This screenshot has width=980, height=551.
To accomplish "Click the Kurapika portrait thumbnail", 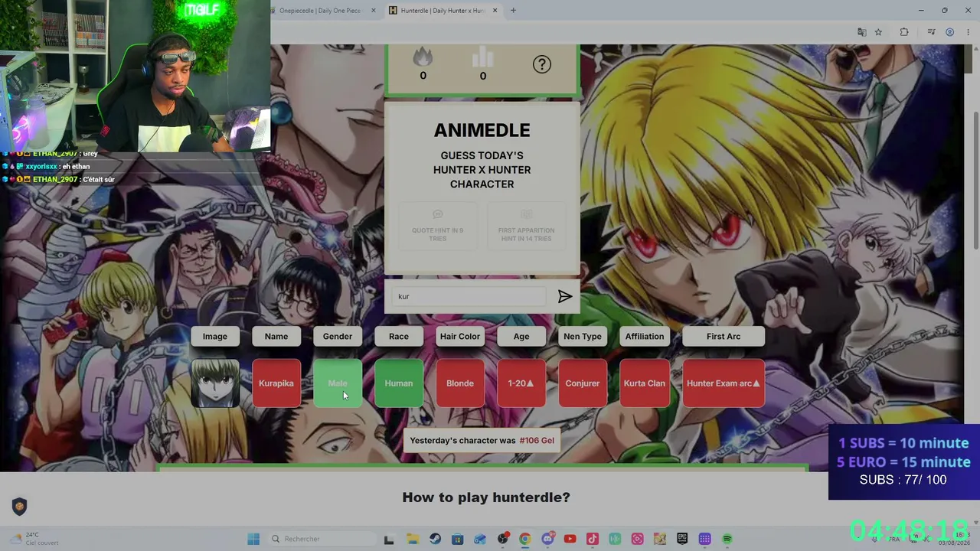I will coord(215,383).
